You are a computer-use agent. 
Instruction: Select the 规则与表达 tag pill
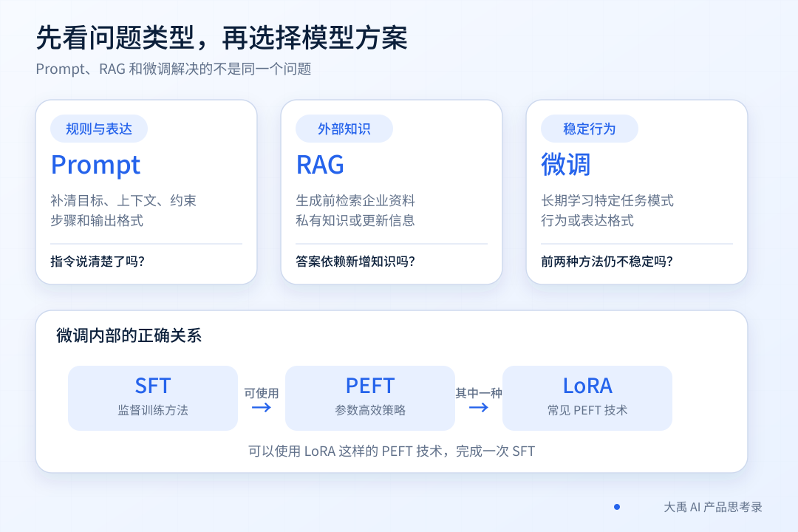[x=99, y=129]
